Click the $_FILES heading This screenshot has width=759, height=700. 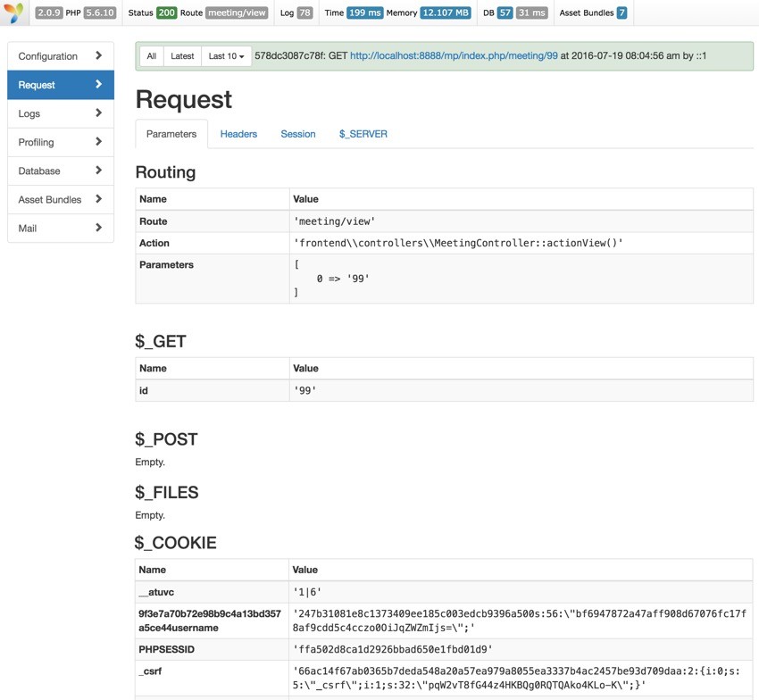click(x=166, y=492)
